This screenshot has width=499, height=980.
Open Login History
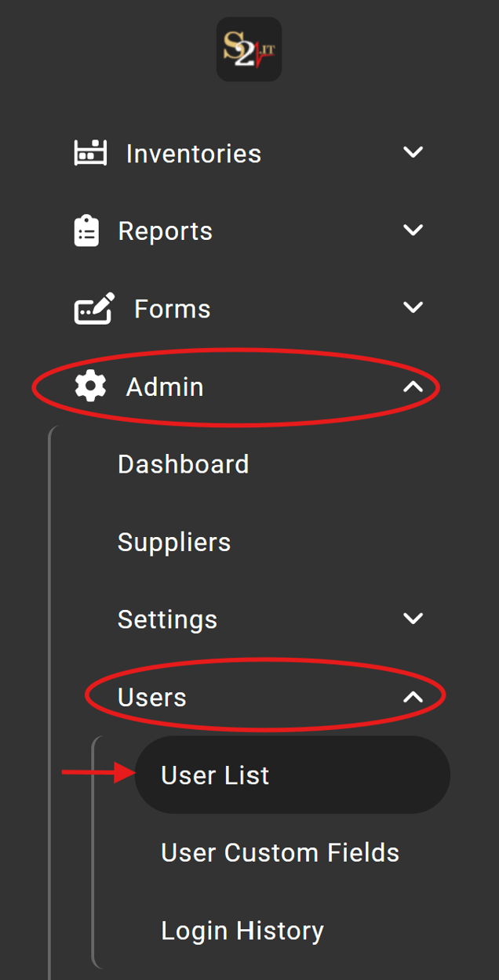pos(242,930)
